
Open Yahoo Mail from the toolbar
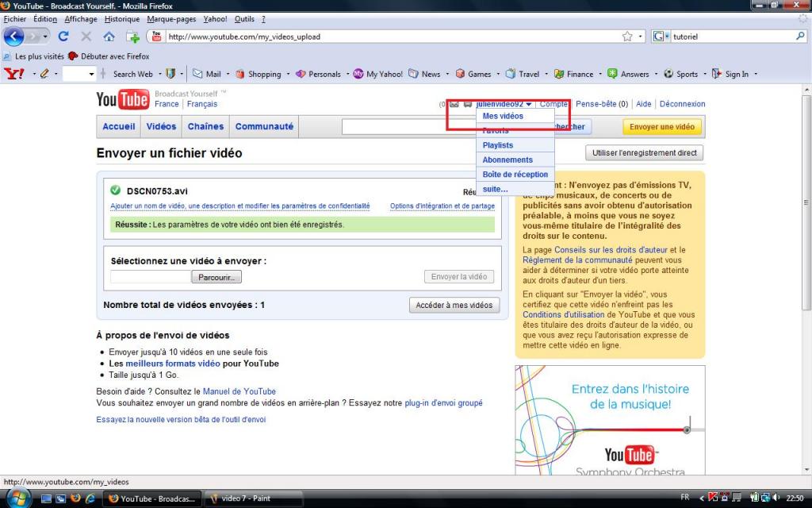207,74
